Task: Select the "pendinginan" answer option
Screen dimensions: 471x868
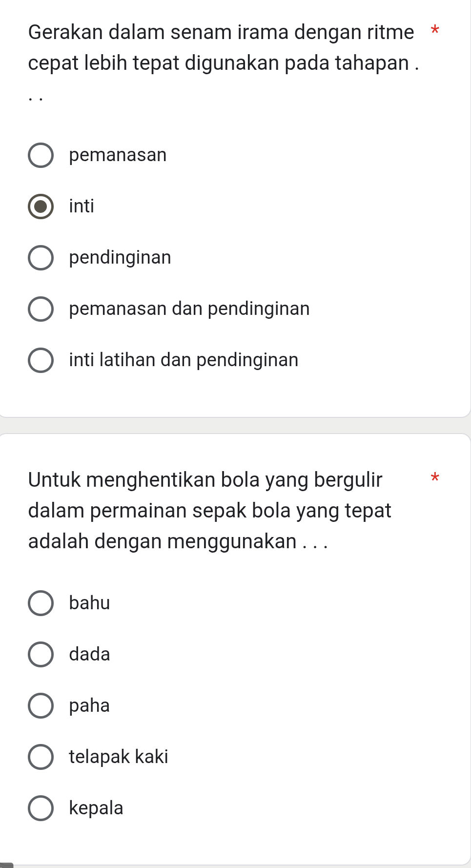Action: point(41,258)
